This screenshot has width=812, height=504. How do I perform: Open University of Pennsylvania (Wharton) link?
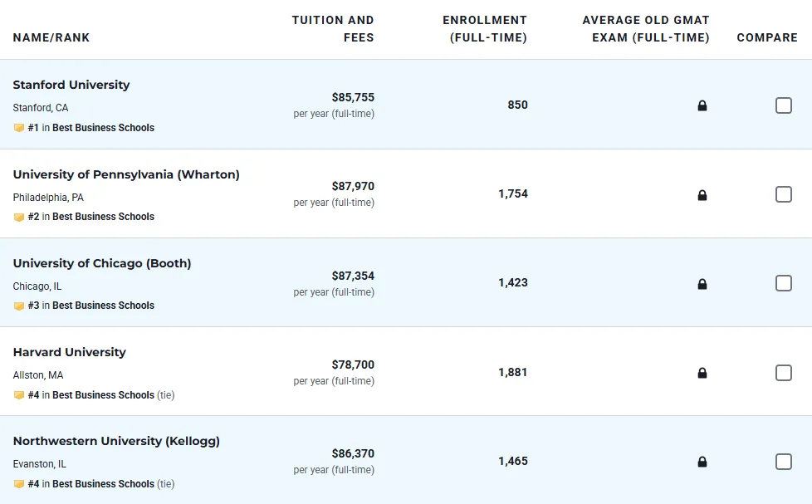tap(126, 174)
